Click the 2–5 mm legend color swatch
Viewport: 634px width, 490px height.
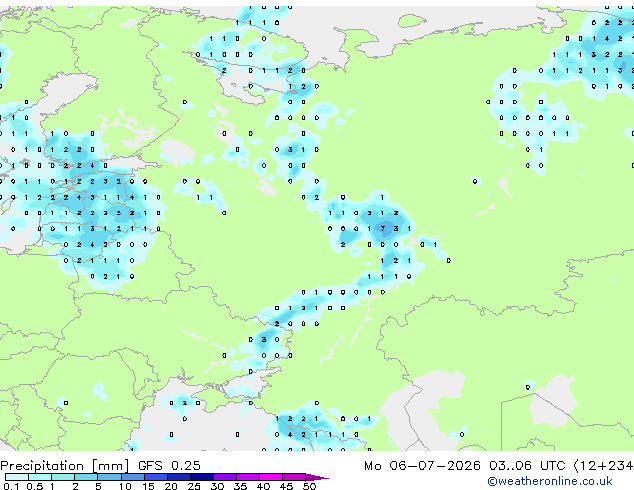(x=86, y=477)
